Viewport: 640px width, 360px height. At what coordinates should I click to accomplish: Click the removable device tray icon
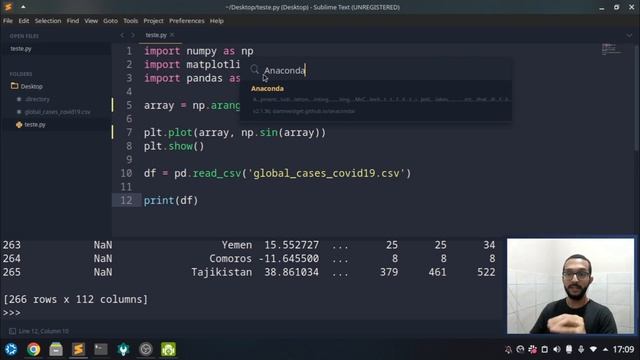click(x=569, y=349)
